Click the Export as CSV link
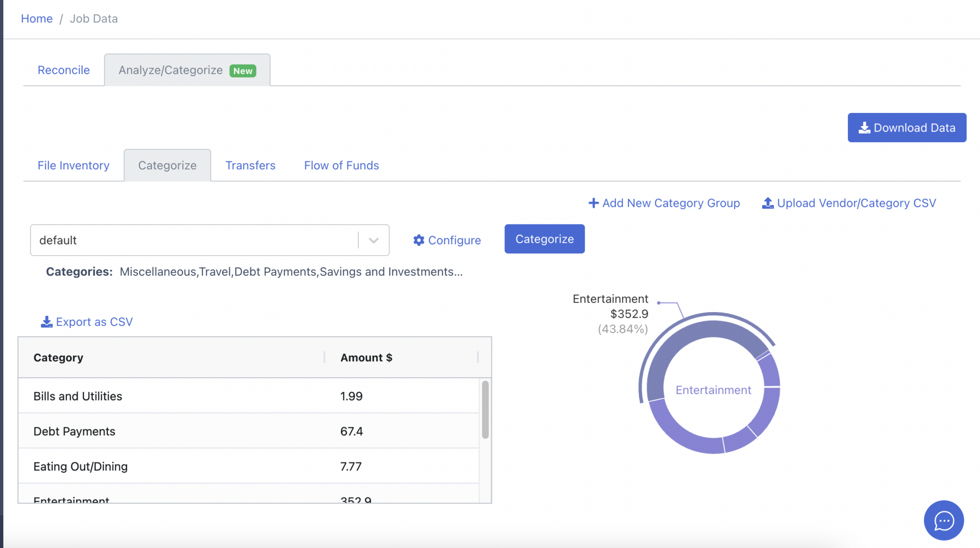 (94, 321)
